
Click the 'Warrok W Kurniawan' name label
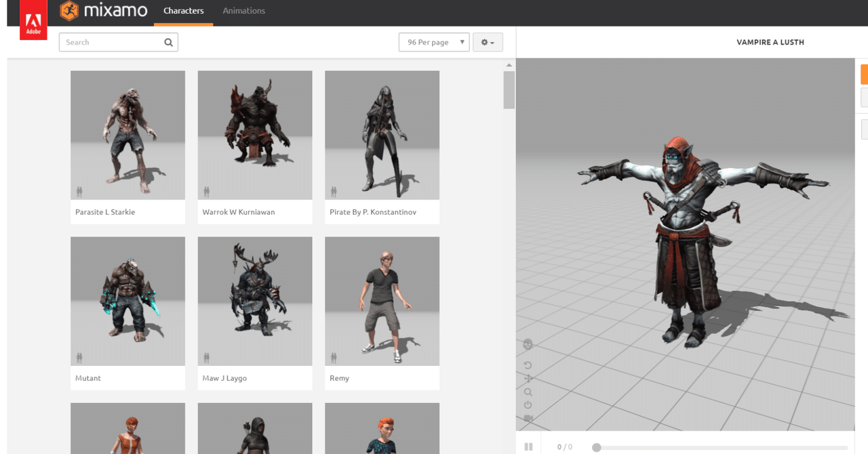pyautogui.click(x=239, y=212)
